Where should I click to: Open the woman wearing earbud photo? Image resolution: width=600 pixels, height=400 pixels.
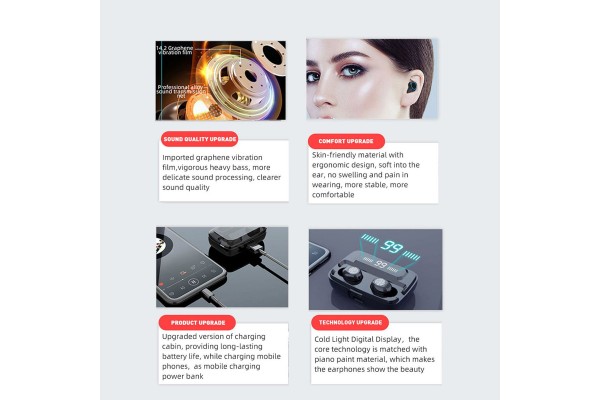tap(372, 78)
